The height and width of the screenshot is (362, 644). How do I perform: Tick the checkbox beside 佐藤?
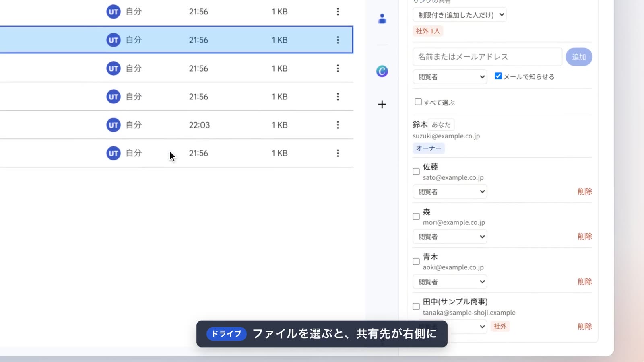[x=416, y=171]
